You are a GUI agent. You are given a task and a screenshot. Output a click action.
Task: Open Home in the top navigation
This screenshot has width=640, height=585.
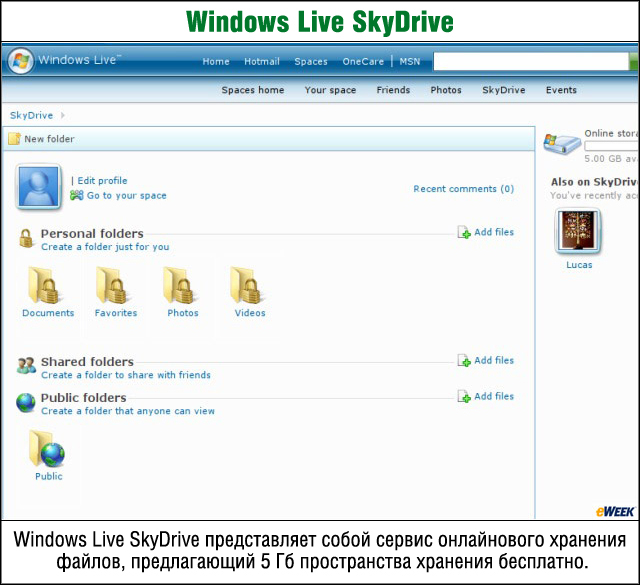[216, 62]
